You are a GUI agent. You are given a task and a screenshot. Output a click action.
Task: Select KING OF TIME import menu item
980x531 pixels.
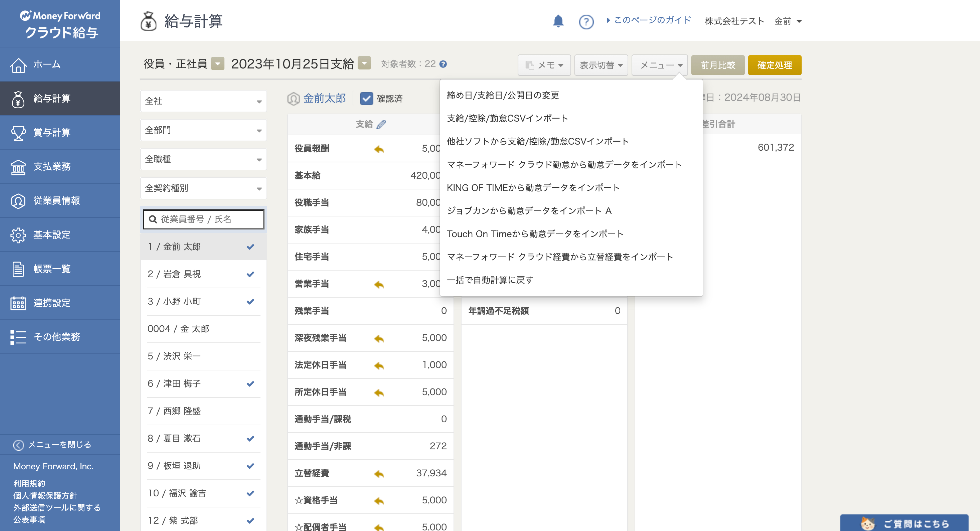coord(533,188)
